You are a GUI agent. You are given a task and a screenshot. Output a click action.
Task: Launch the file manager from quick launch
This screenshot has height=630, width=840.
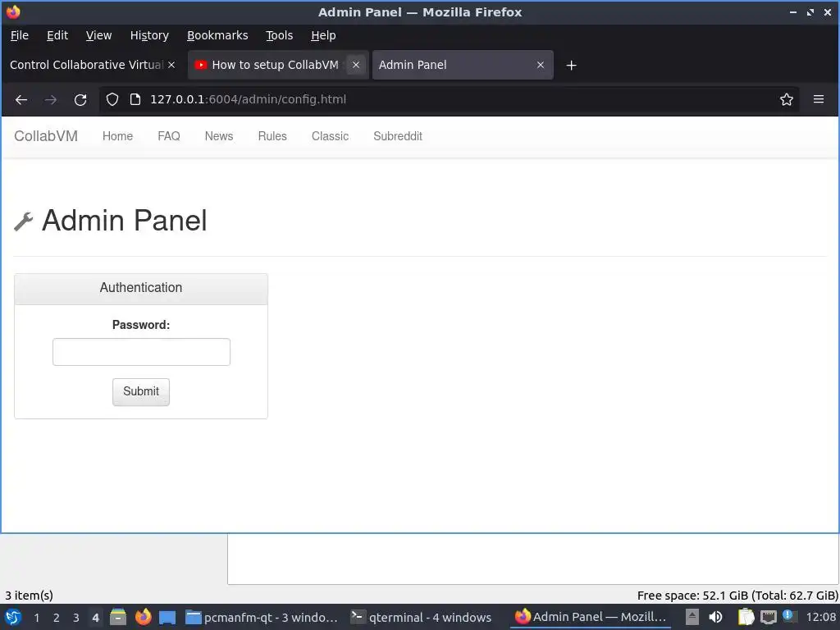pos(118,617)
